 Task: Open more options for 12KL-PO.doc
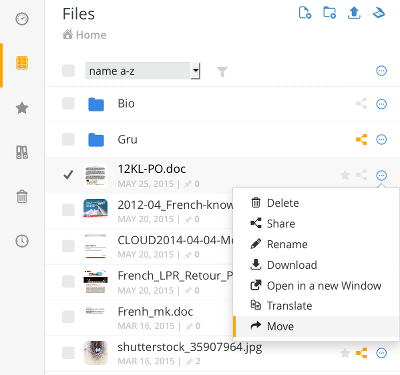(x=381, y=175)
